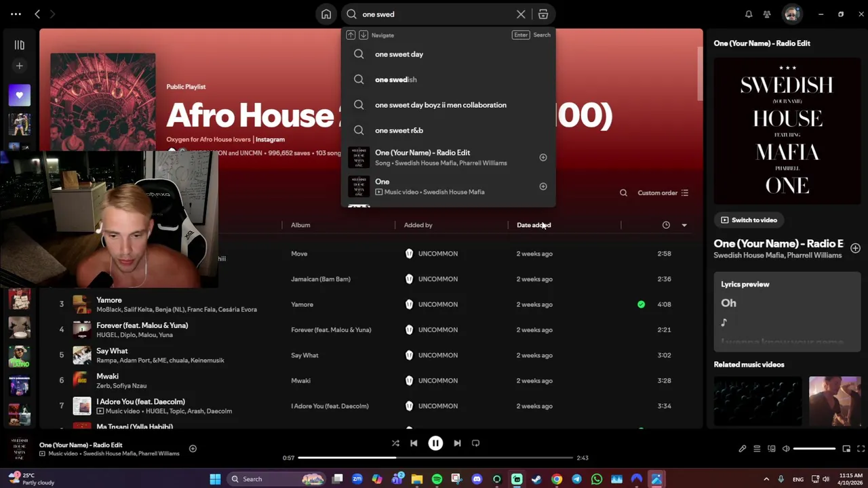Add 'One' music video result to playlist
The height and width of the screenshot is (488, 868).
[x=543, y=186]
